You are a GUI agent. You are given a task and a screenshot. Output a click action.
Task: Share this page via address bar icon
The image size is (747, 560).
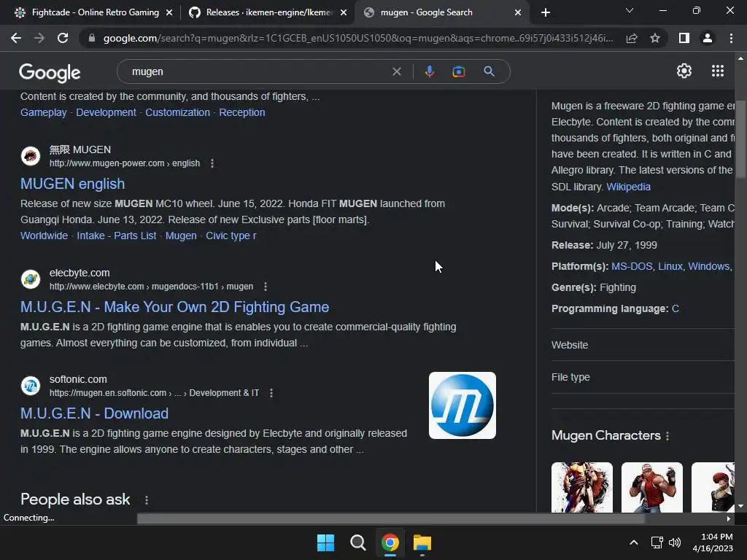click(x=632, y=38)
